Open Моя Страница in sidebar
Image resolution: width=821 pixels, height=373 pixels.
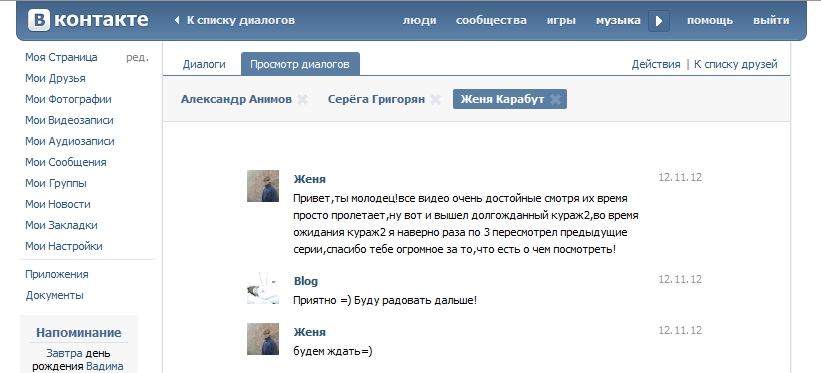pyautogui.click(x=61, y=57)
